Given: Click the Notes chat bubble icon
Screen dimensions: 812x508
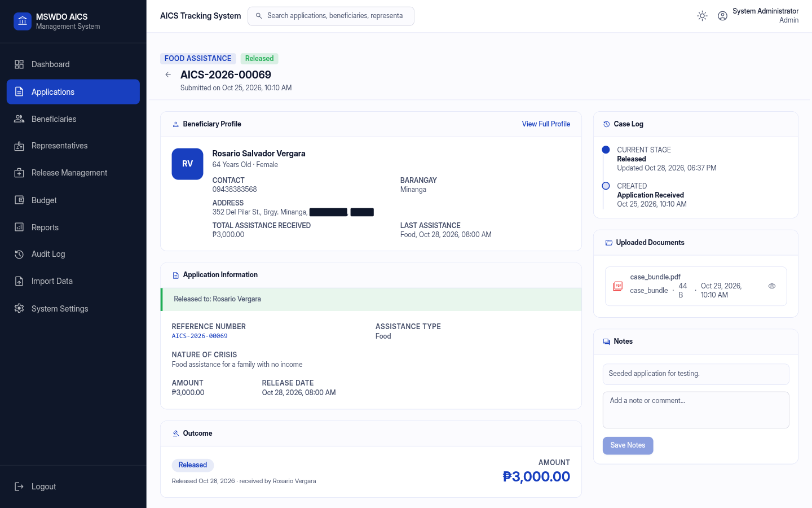Looking at the screenshot, I should 607,341.
